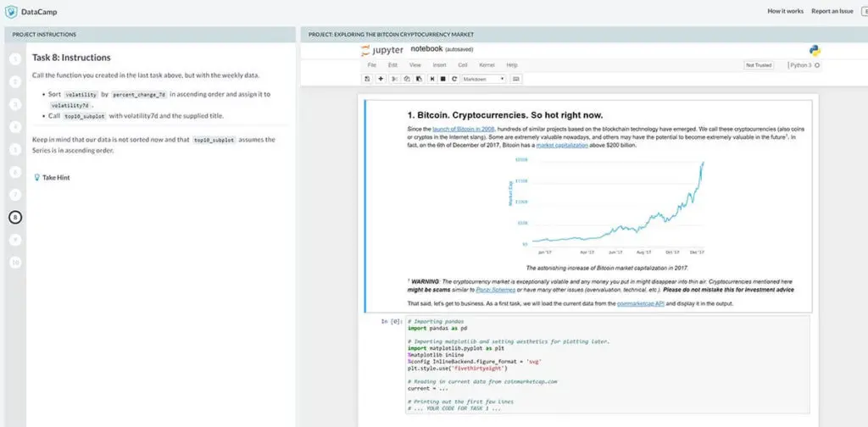Go to task step 3 circle
868x427 pixels.
(x=15, y=104)
